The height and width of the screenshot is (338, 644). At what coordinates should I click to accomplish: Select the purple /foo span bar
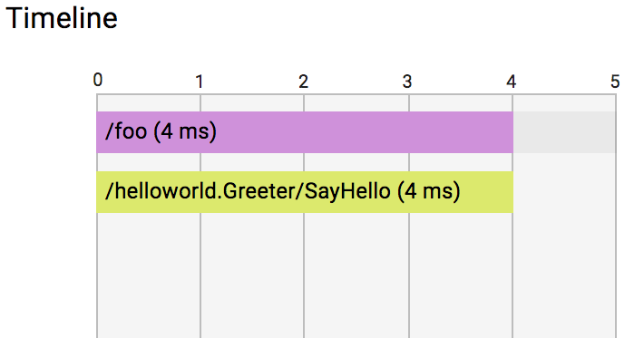[305, 132]
